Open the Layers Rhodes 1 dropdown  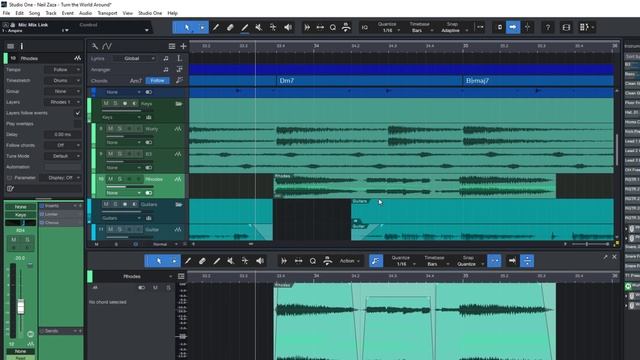click(x=63, y=102)
